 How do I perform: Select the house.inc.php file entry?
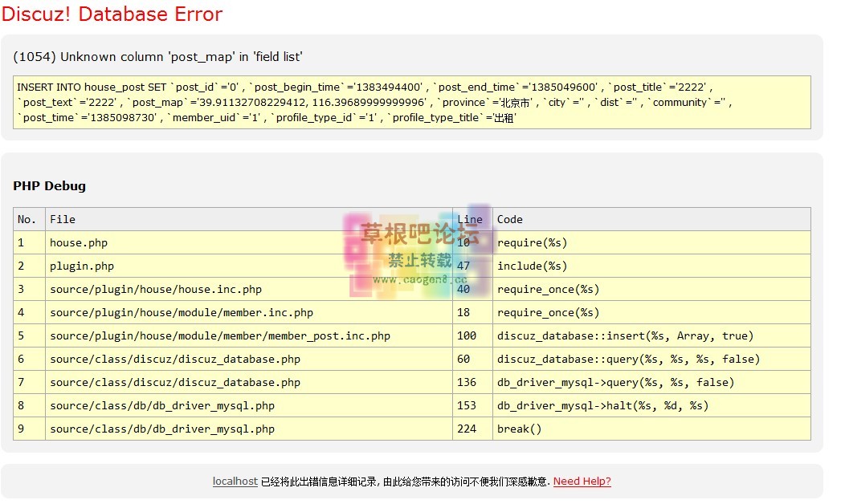(x=161, y=289)
